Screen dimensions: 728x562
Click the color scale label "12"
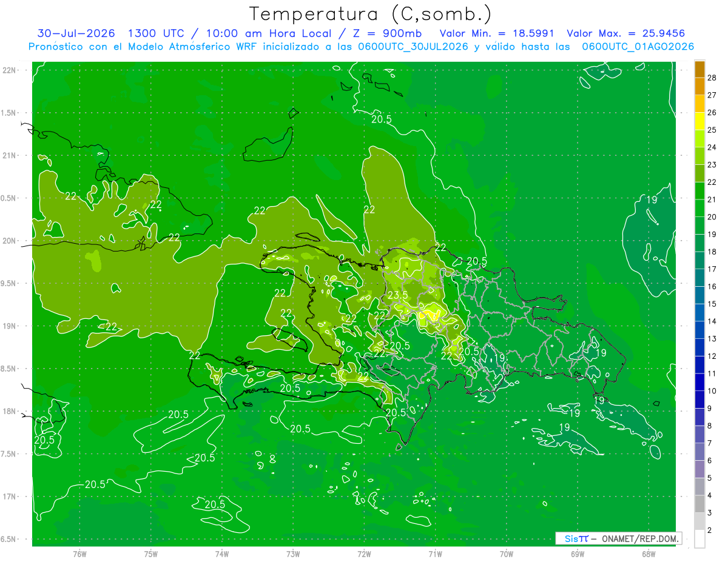tap(712, 356)
